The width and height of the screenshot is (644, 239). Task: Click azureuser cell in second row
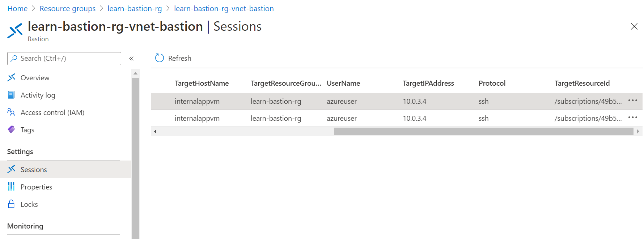(342, 118)
